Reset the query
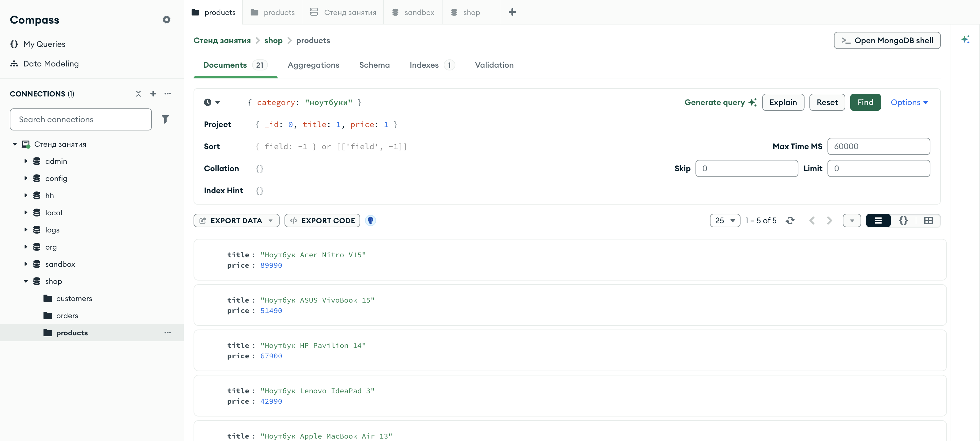The width and height of the screenshot is (980, 441). (x=827, y=102)
